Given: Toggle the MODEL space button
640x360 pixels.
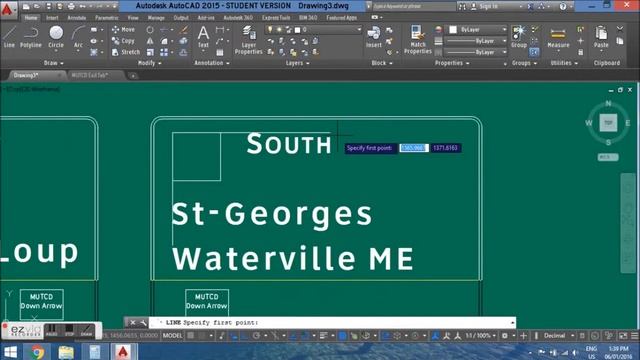Looking at the screenshot, I should pos(173,336).
